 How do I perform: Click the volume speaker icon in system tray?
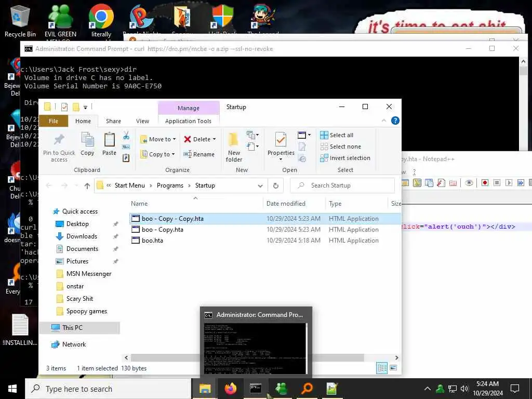464,389
